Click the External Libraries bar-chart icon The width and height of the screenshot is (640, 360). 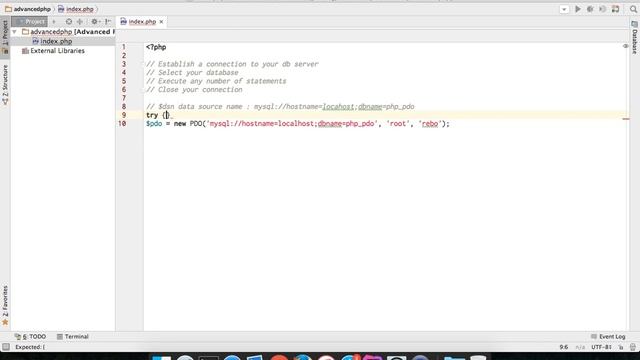click(x=25, y=51)
